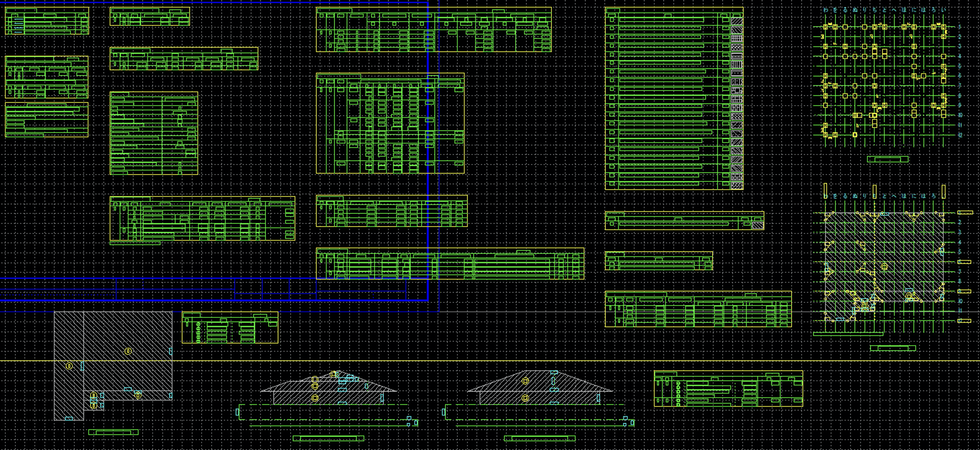Select the circled marker in the narrow left hatched strip
This screenshot has height=450, width=980.
(69, 366)
